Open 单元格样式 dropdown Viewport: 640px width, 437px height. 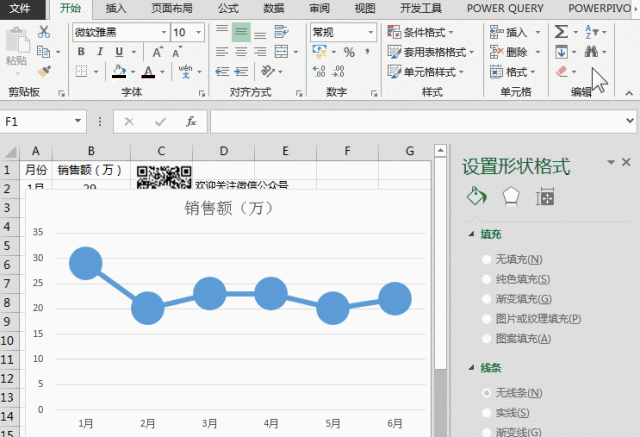[426, 72]
